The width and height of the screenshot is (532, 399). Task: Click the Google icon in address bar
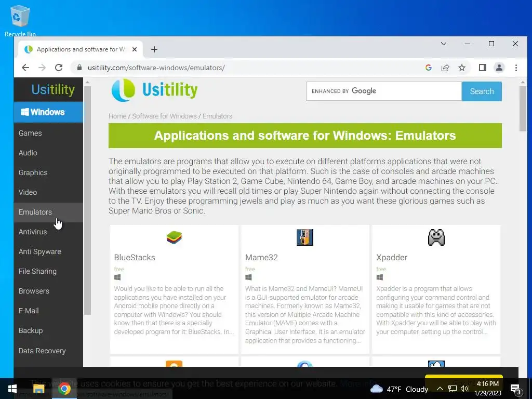coord(429,68)
